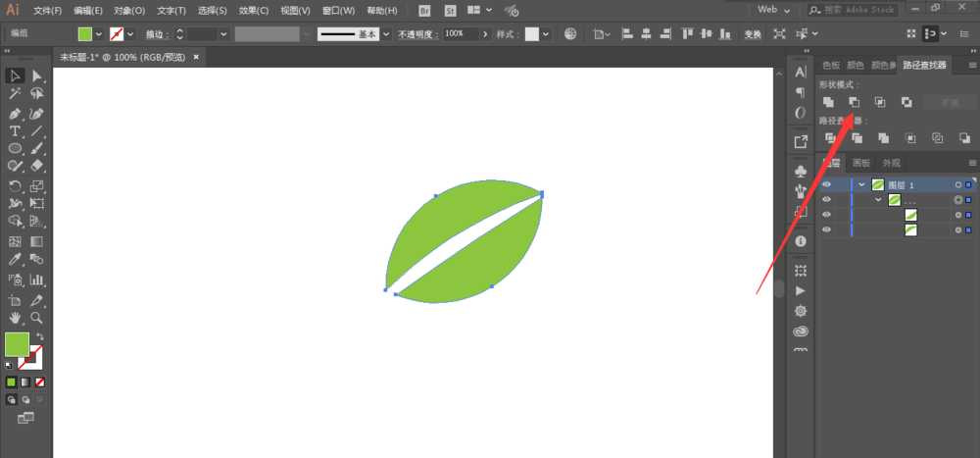Screen dimensions: 980x458
Task: Open the 窗口(W) menu
Action: coord(339,11)
